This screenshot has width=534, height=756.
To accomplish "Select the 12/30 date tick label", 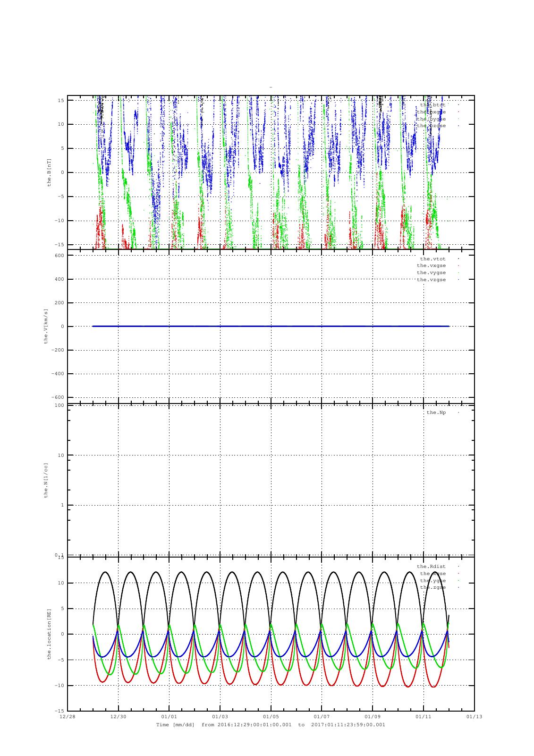I will pyautogui.click(x=118, y=716).
